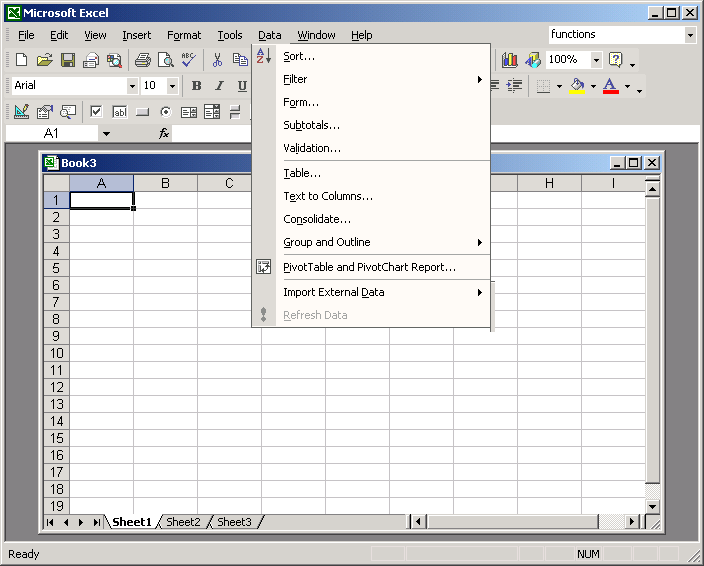Image resolution: width=704 pixels, height=566 pixels.
Task: Click the Search magnifier icon beside E-mail
Action: tap(114, 60)
